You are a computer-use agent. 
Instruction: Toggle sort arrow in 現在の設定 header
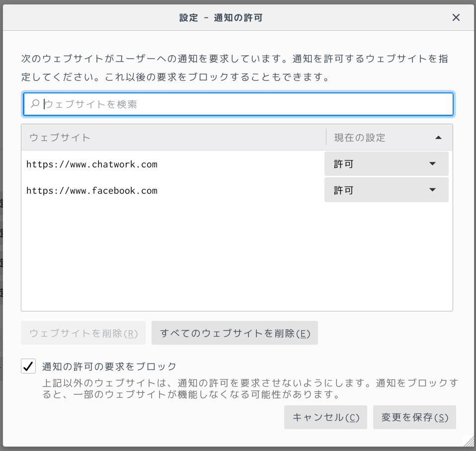[x=438, y=138]
